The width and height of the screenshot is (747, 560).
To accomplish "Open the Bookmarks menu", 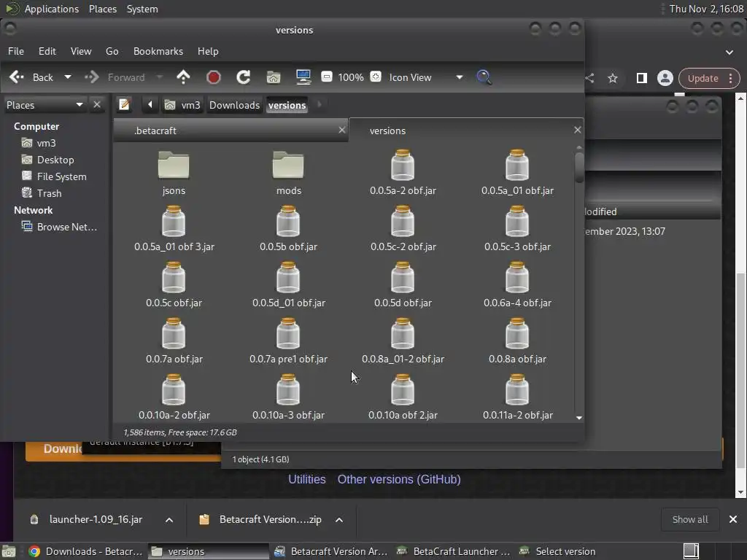I will (x=158, y=51).
